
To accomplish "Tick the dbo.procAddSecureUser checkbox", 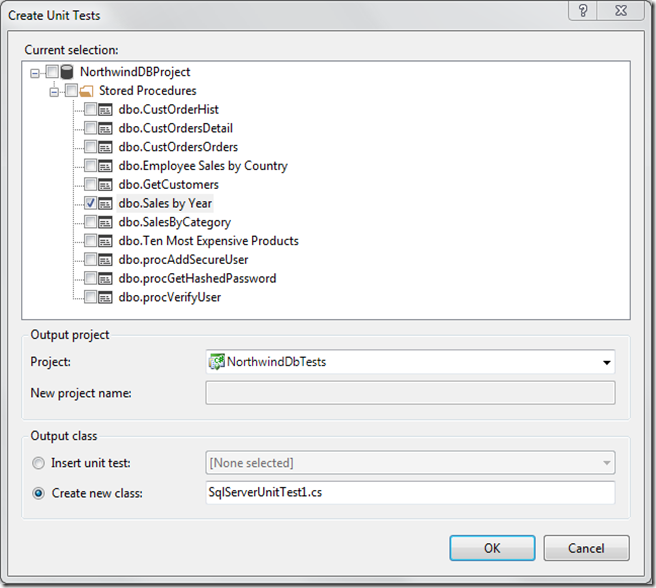I will 91,259.
